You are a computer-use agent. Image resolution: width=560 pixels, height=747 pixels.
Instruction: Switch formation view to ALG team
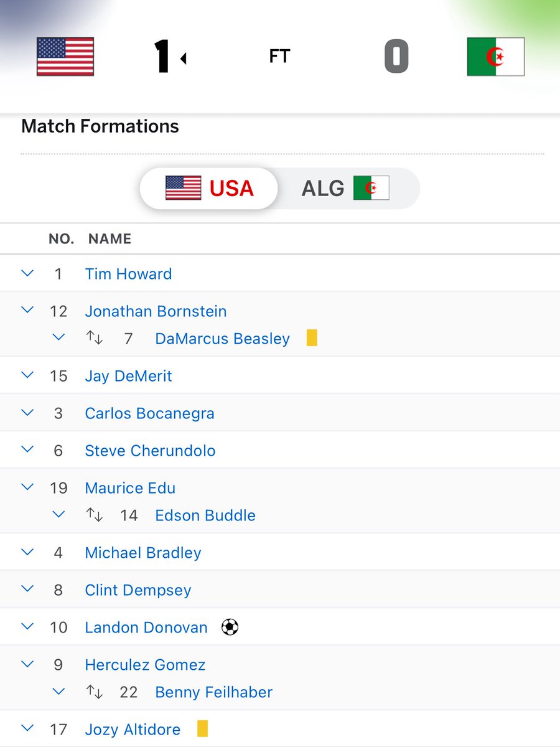coord(346,188)
